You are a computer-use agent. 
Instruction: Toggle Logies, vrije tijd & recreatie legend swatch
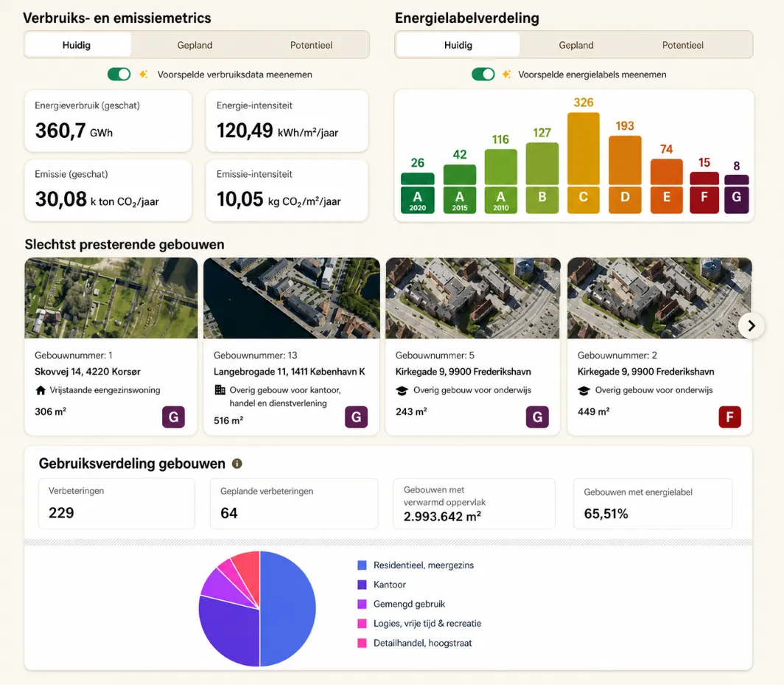(x=362, y=624)
